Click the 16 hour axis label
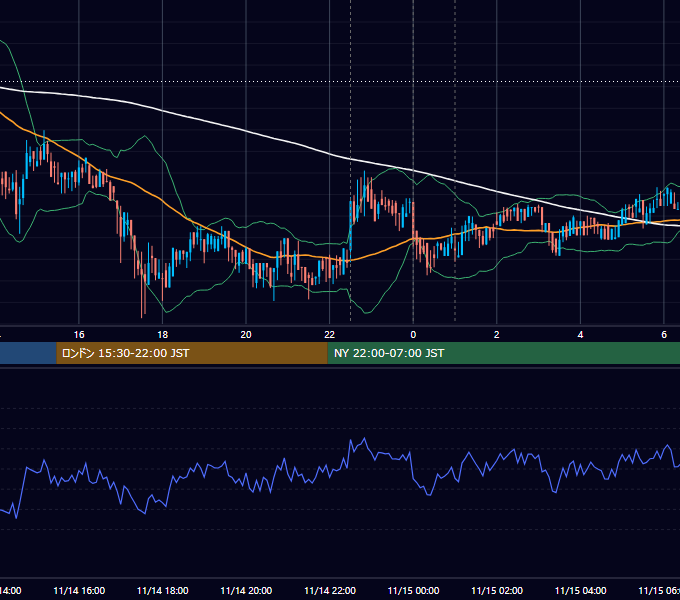Screen dimensions: 680x600 coord(79,335)
